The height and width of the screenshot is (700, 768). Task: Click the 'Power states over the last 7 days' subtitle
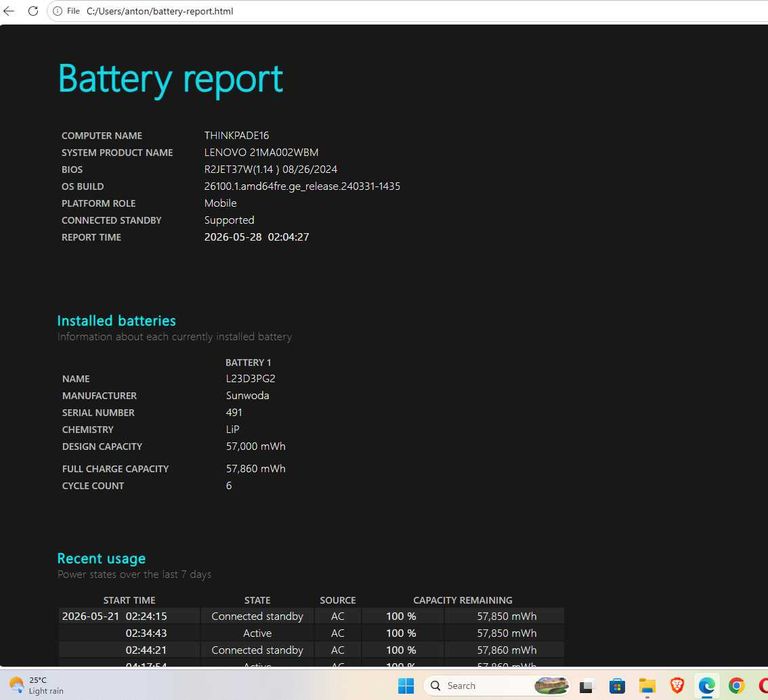click(134, 575)
